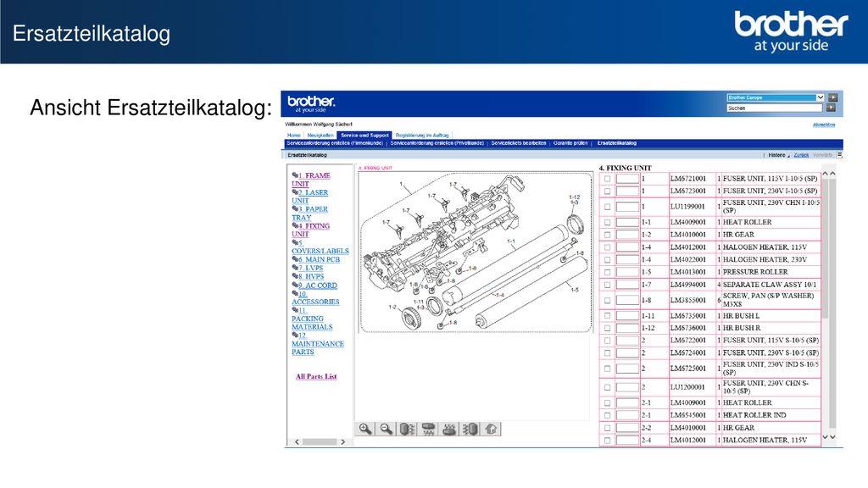Click quantity field for LM4009001 HEAT ROLLER item 1-1
The height and width of the screenshot is (488, 868).
(627, 222)
